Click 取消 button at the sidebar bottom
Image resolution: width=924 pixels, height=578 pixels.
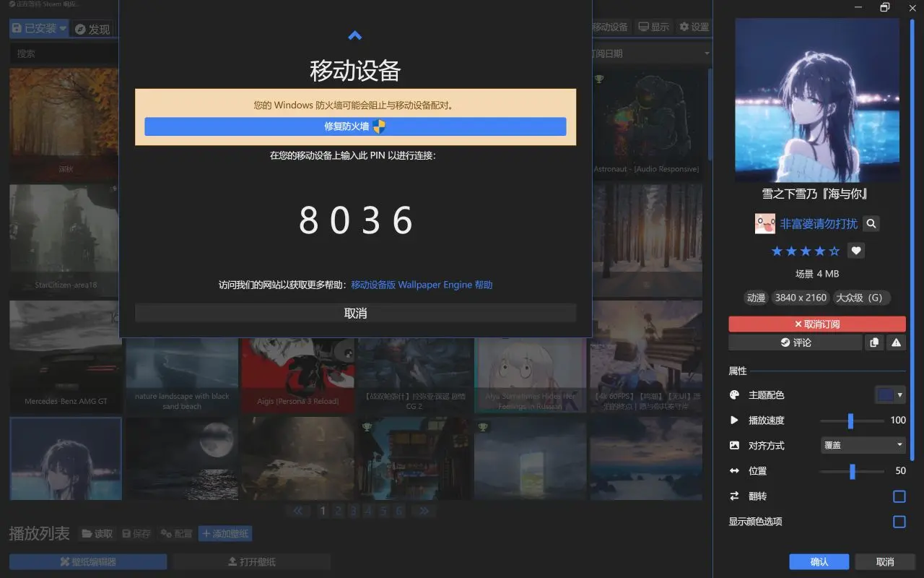[x=885, y=561]
